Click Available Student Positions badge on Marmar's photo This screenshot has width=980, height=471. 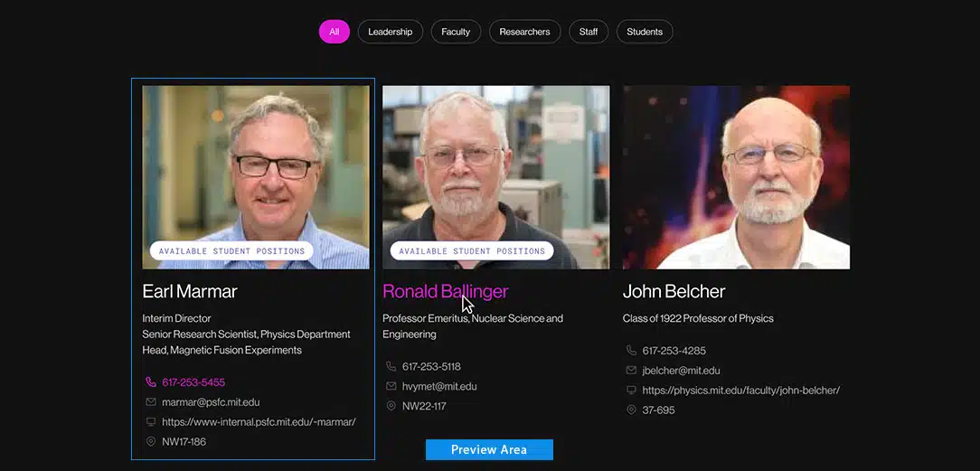click(x=231, y=251)
